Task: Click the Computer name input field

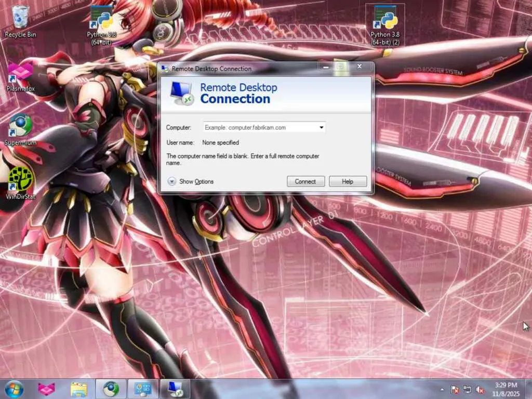Action: tap(264, 128)
